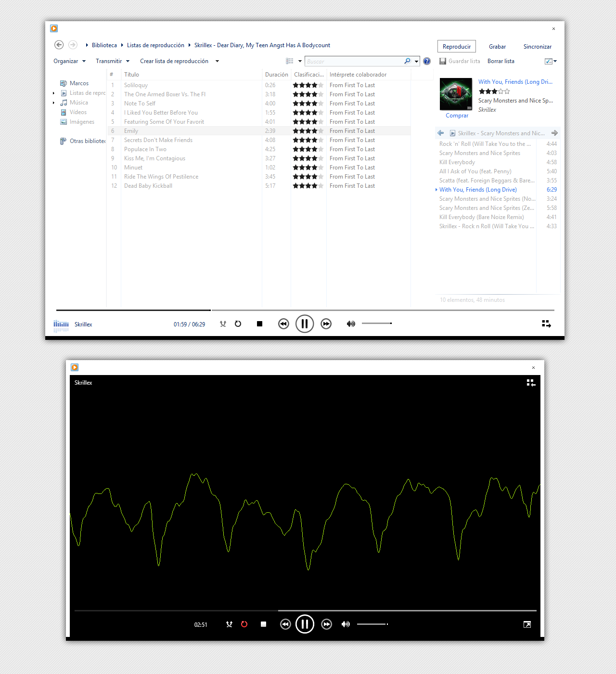
Task: Stop playback in library window
Action: click(259, 324)
